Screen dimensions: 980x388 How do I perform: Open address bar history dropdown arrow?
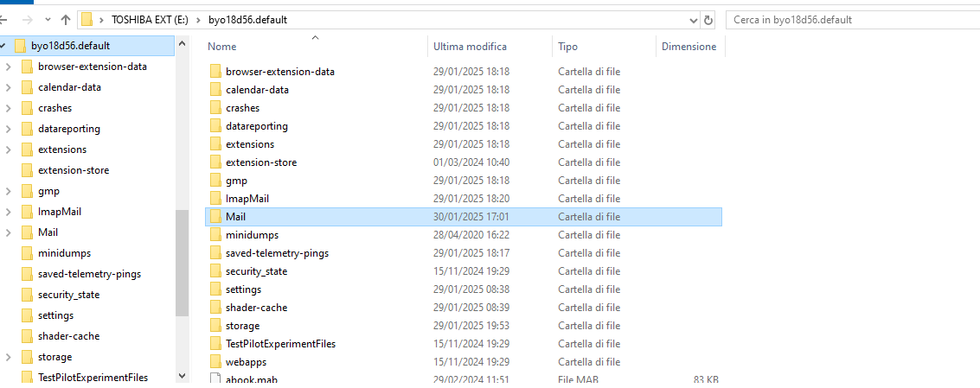coord(693,20)
